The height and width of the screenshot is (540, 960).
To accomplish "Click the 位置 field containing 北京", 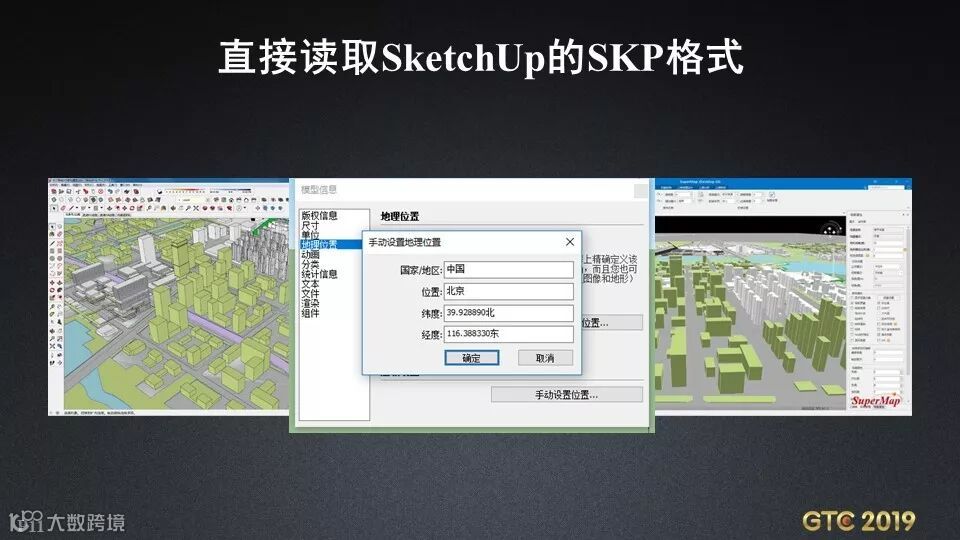I will 509,291.
